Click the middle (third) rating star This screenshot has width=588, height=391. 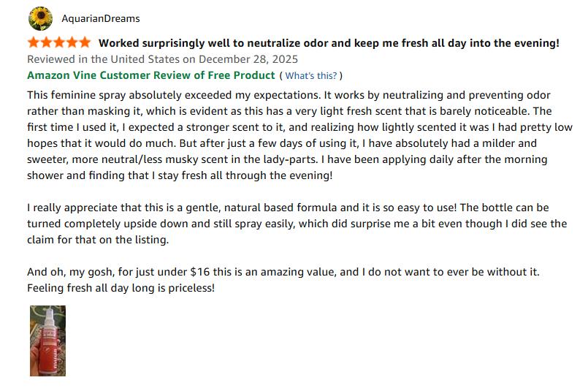pyautogui.click(x=59, y=42)
